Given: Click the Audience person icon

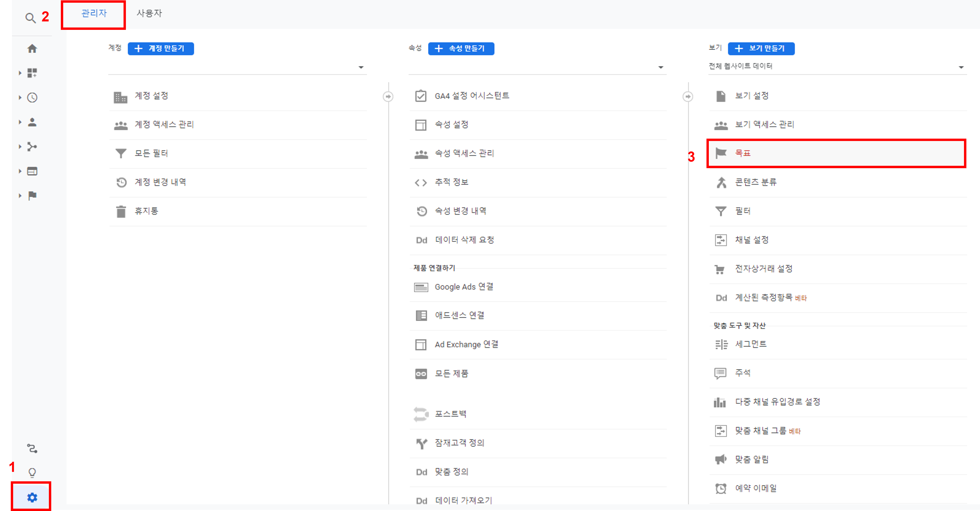Looking at the screenshot, I should tap(32, 122).
